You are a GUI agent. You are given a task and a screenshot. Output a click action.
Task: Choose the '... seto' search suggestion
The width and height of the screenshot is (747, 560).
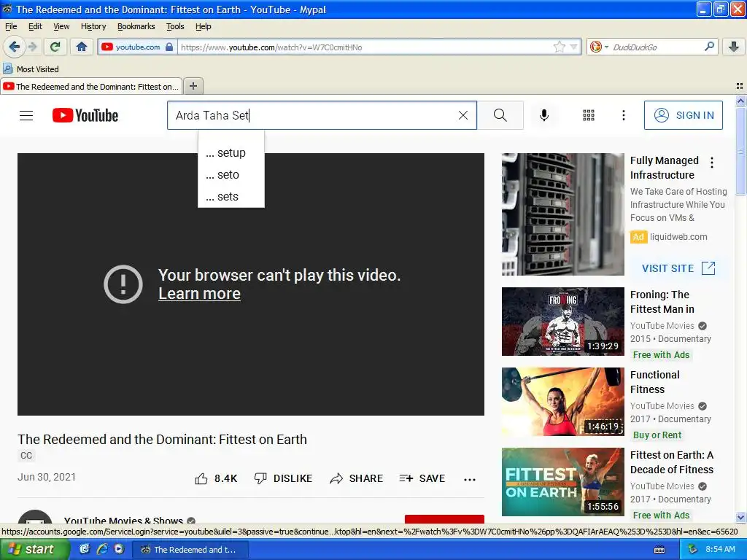pyautogui.click(x=231, y=175)
